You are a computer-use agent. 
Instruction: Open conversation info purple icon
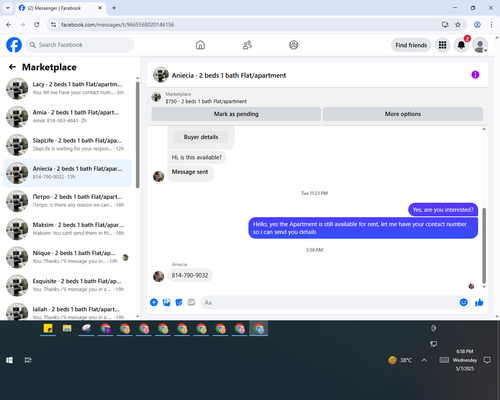tap(475, 75)
